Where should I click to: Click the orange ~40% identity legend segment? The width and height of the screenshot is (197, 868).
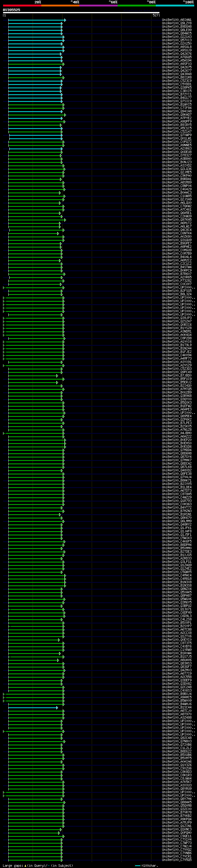pyautogui.click(x=60, y=6)
